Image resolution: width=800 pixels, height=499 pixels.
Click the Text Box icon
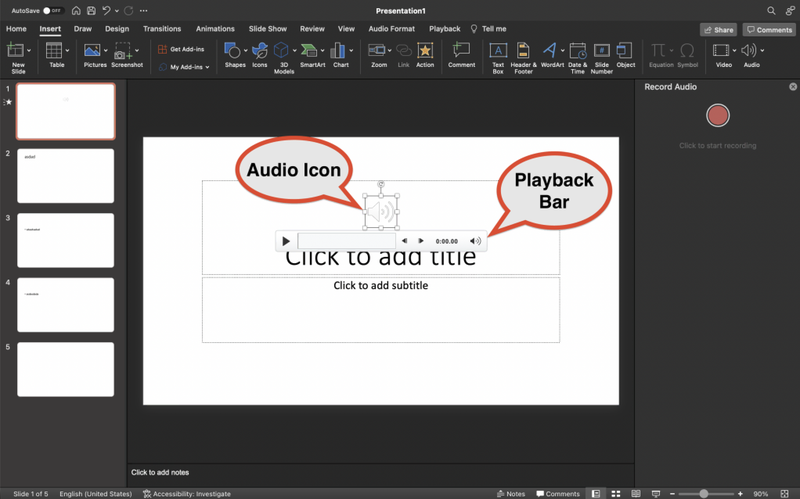(498, 51)
